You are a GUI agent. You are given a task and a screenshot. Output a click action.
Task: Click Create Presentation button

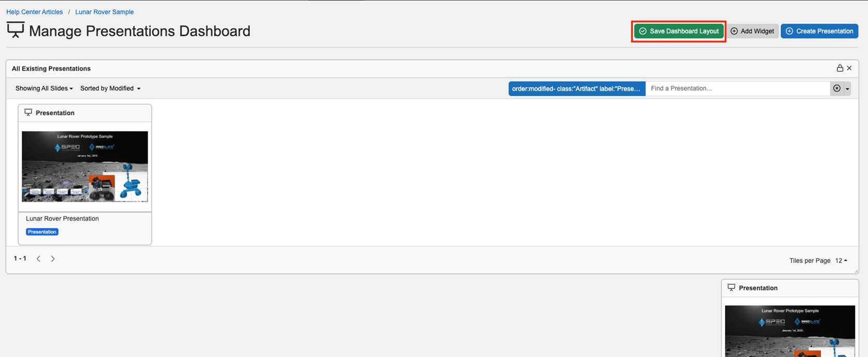click(819, 31)
